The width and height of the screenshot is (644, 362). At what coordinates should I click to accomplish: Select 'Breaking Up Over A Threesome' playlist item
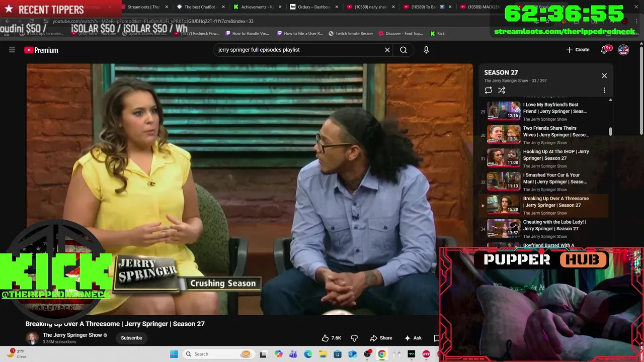click(545, 205)
